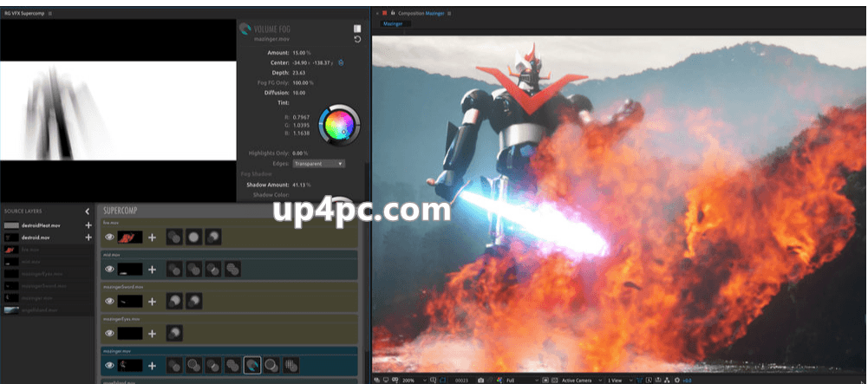Viewport: 868px width, 384px height.
Task: Hide the fire.mov layer with eye icon
Action: [x=109, y=238]
